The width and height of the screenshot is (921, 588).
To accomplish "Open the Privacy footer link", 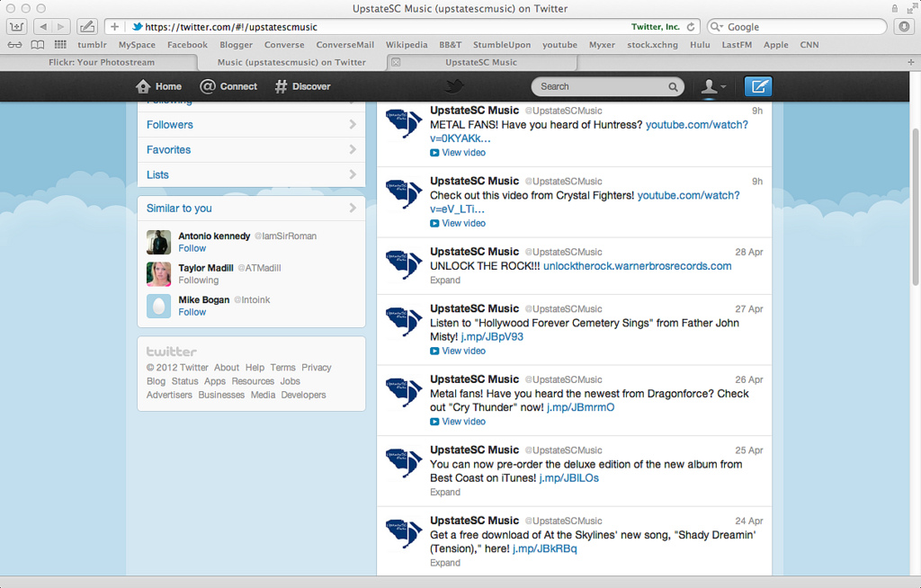I will [316, 367].
